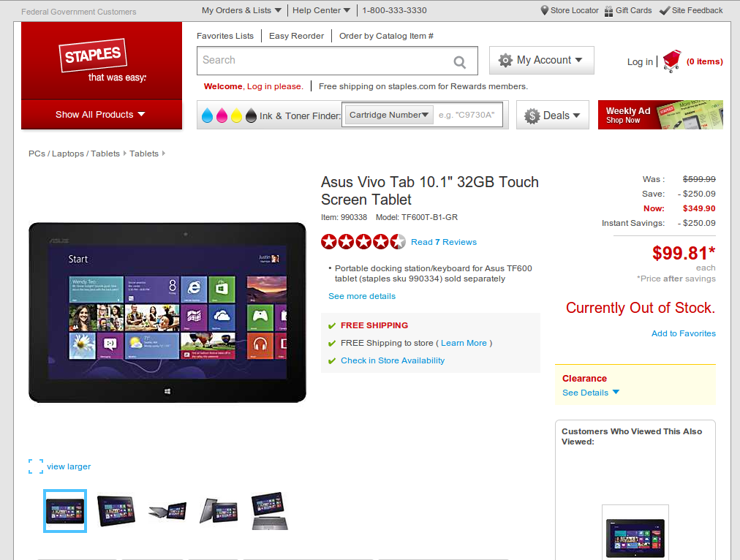Click the view larger bracket icon
Screen dimensions: 740x560
[36, 466]
